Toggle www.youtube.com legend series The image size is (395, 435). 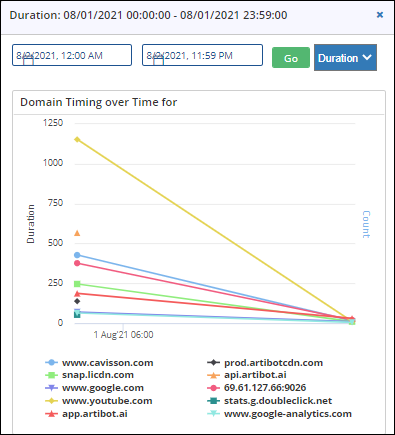[99, 401]
